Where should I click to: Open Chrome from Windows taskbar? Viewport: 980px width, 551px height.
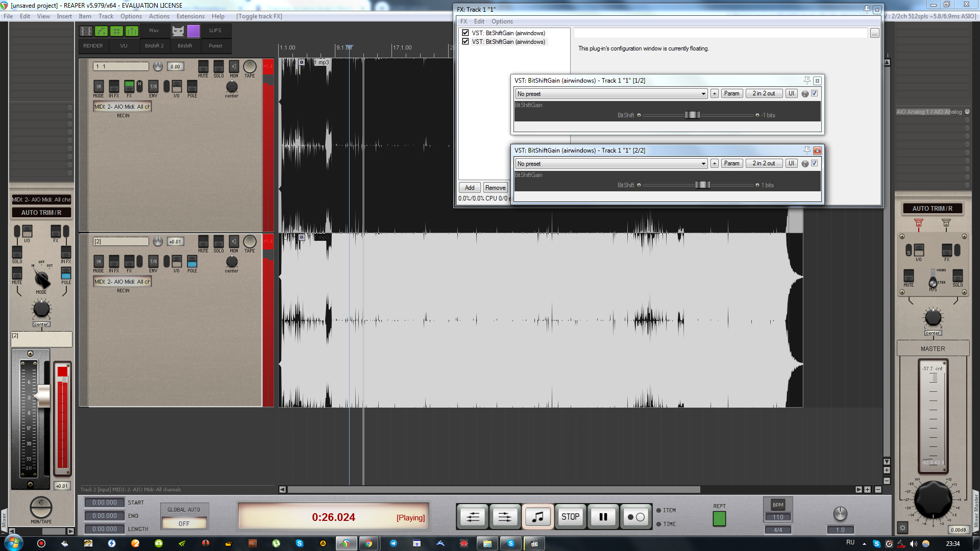368,543
